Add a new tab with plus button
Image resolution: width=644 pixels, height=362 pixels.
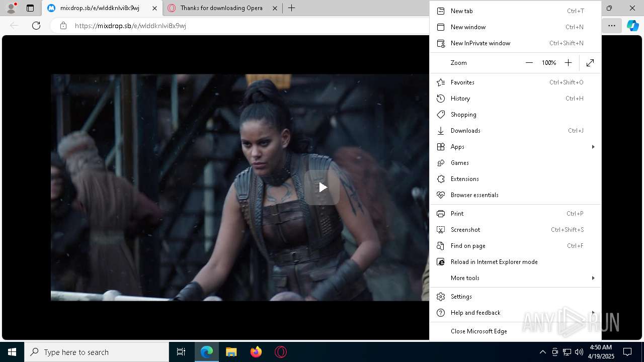(292, 8)
